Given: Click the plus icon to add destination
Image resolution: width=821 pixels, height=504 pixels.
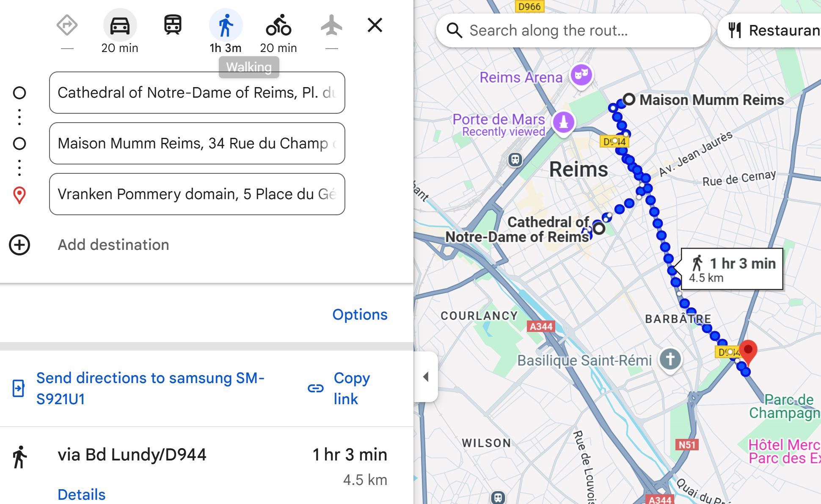Looking at the screenshot, I should point(19,245).
